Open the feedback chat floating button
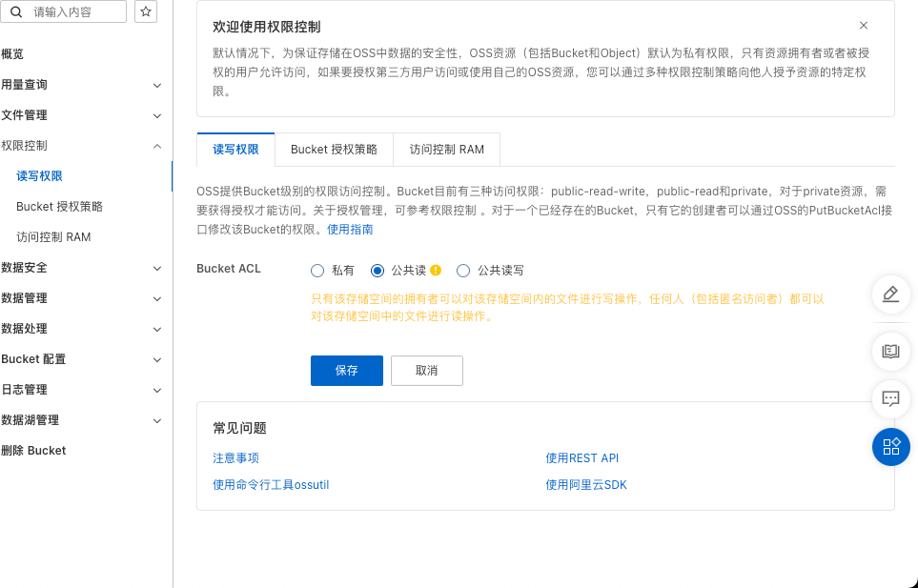 coord(891,399)
